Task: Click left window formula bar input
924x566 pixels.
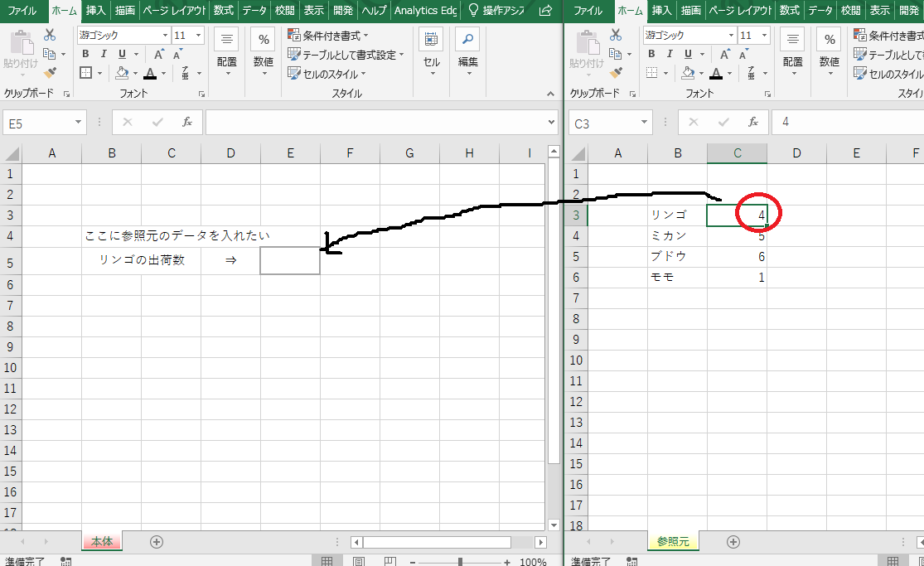Action: 376,122
